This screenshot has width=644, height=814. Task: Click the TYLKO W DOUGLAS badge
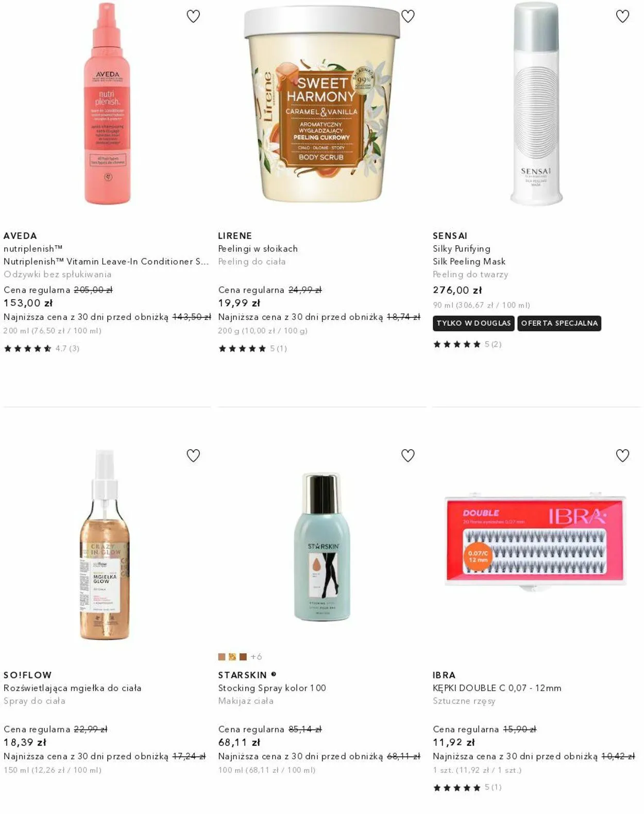point(474,323)
